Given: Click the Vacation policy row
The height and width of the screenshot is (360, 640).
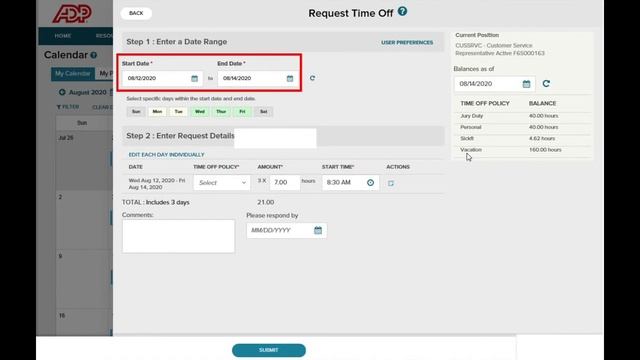Looking at the screenshot, I should tap(522, 150).
